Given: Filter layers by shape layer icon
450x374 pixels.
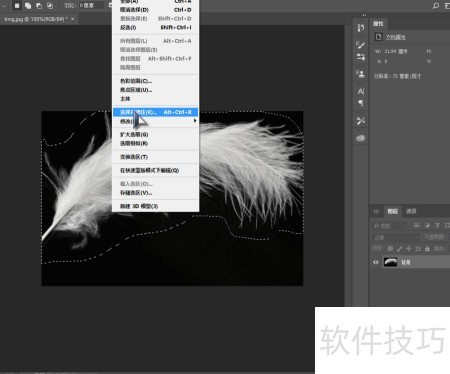Looking at the screenshot, I should point(447,225).
